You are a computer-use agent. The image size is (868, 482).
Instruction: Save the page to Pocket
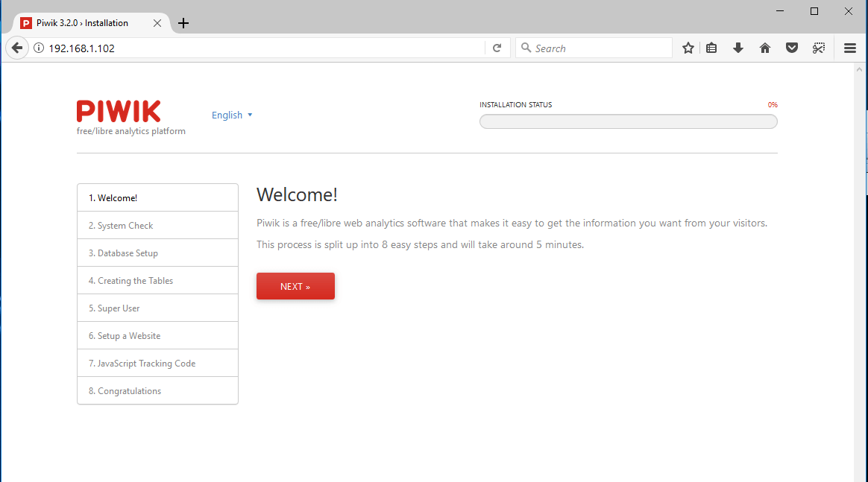[792, 48]
